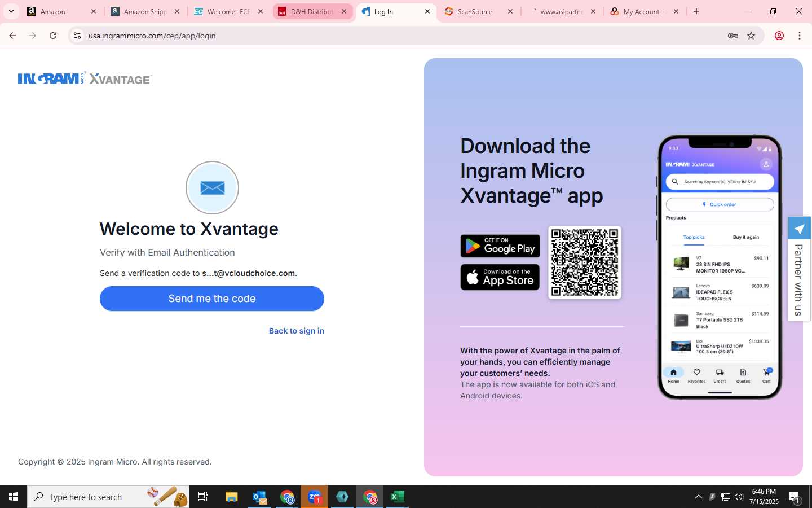Switch to the Amazon Shipping tab

144,11
